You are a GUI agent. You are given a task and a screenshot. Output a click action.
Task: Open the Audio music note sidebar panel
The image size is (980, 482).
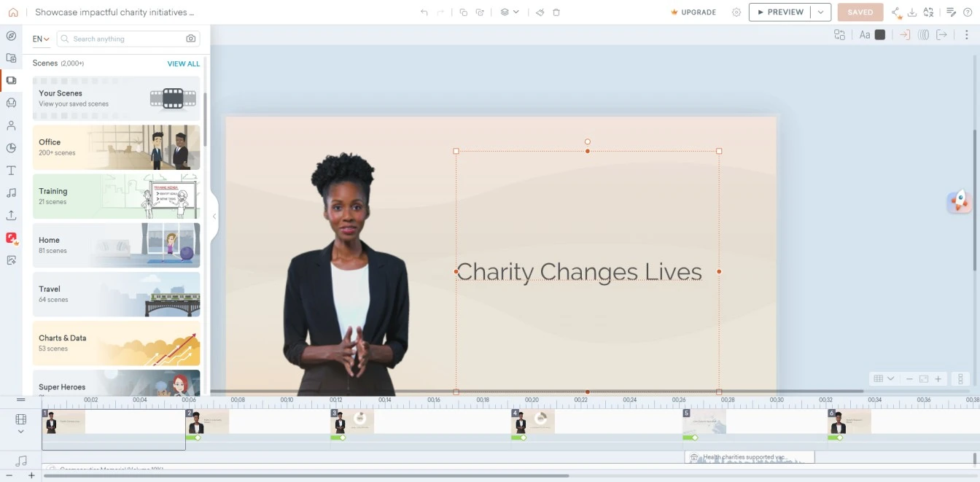[11, 193]
